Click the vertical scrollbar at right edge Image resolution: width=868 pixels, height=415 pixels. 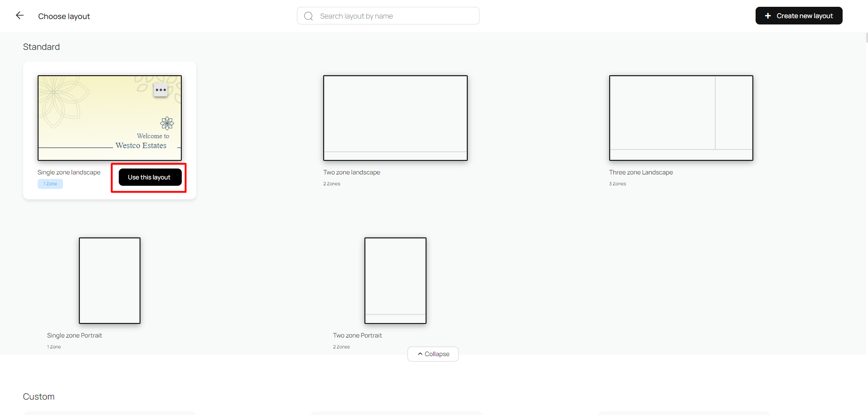point(866,38)
